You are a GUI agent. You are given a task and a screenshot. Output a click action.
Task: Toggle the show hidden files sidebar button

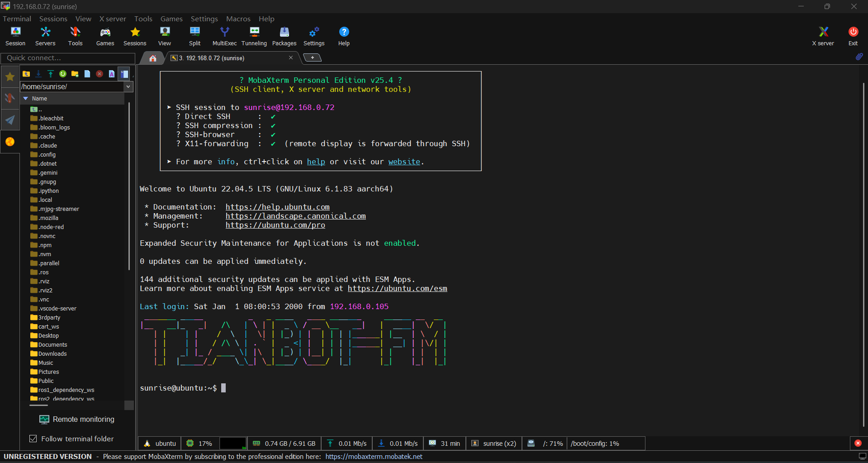click(x=124, y=74)
